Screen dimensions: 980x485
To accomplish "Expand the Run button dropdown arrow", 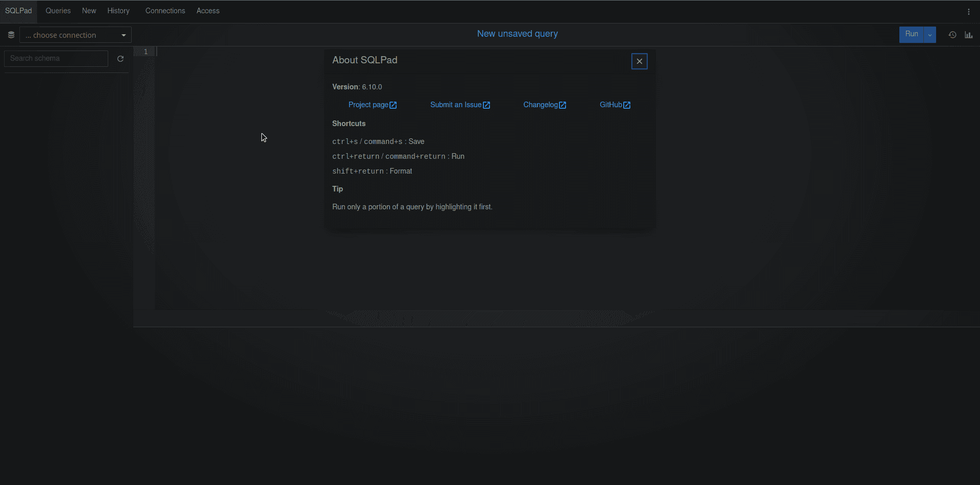I will 930,35.
